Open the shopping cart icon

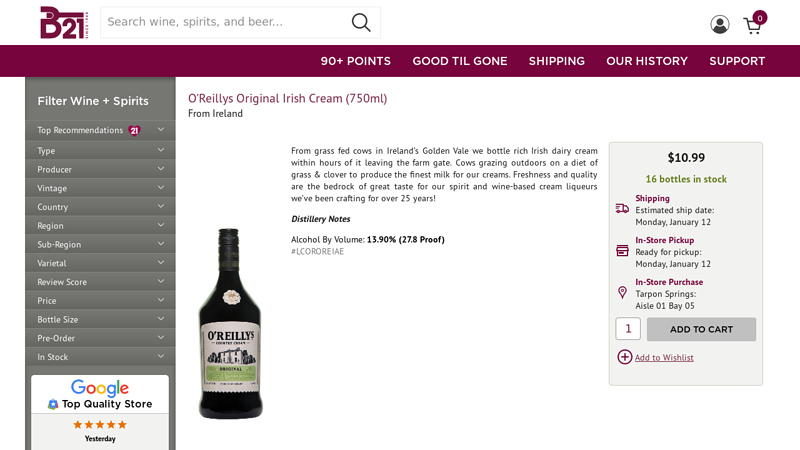pos(755,23)
